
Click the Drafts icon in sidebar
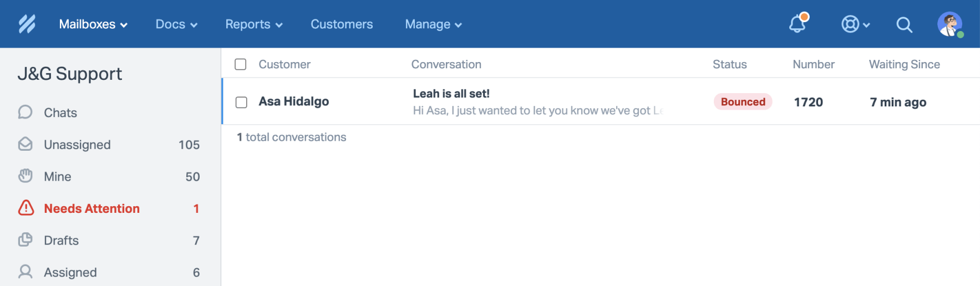25,240
